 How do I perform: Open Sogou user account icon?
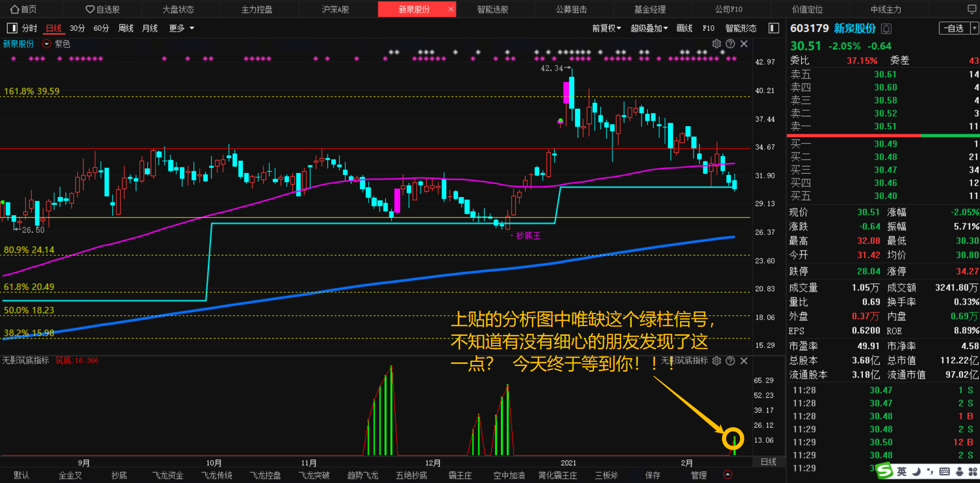(x=959, y=472)
